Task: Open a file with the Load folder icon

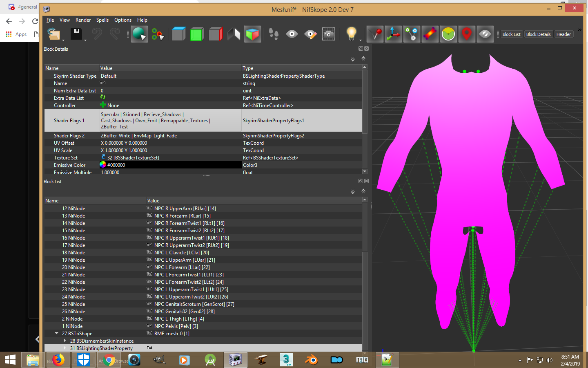Action: 53,34
